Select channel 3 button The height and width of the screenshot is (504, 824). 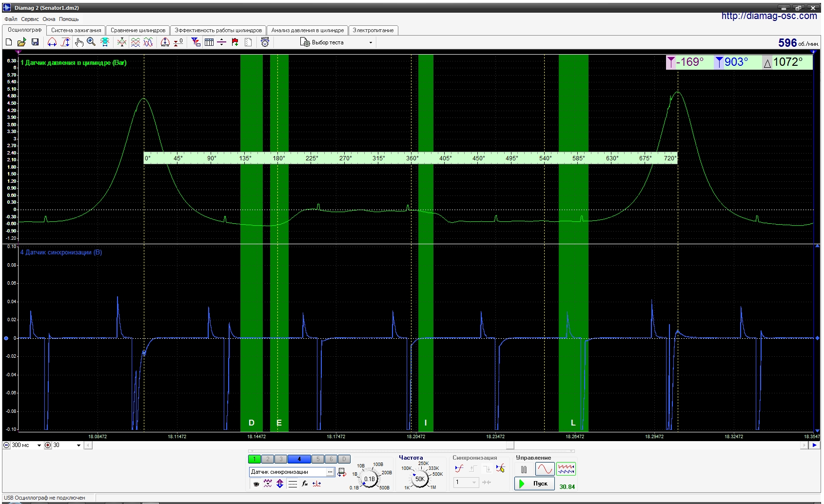[x=281, y=459]
